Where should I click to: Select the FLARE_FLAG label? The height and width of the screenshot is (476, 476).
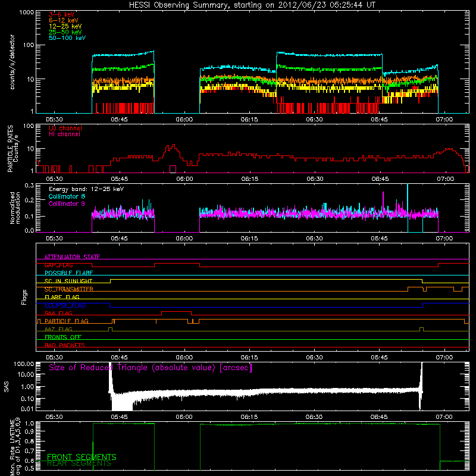click(x=62, y=297)
